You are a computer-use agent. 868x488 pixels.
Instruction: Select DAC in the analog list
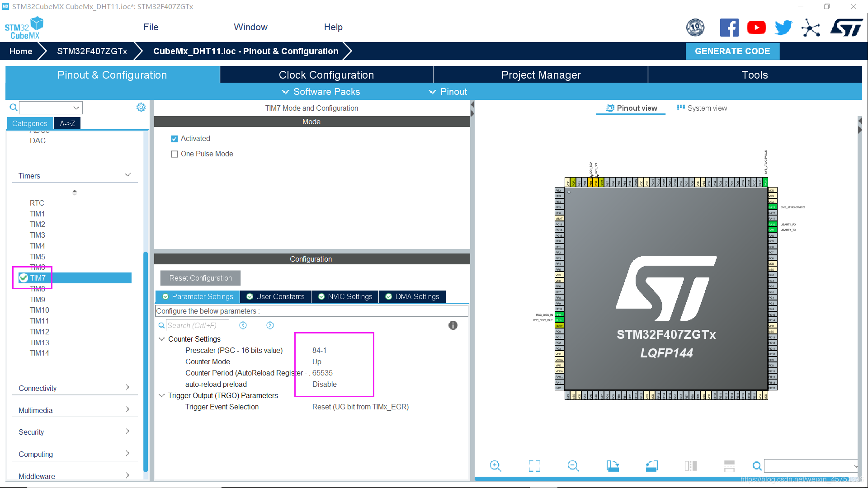pyautogui.click(x=38, y=141)
